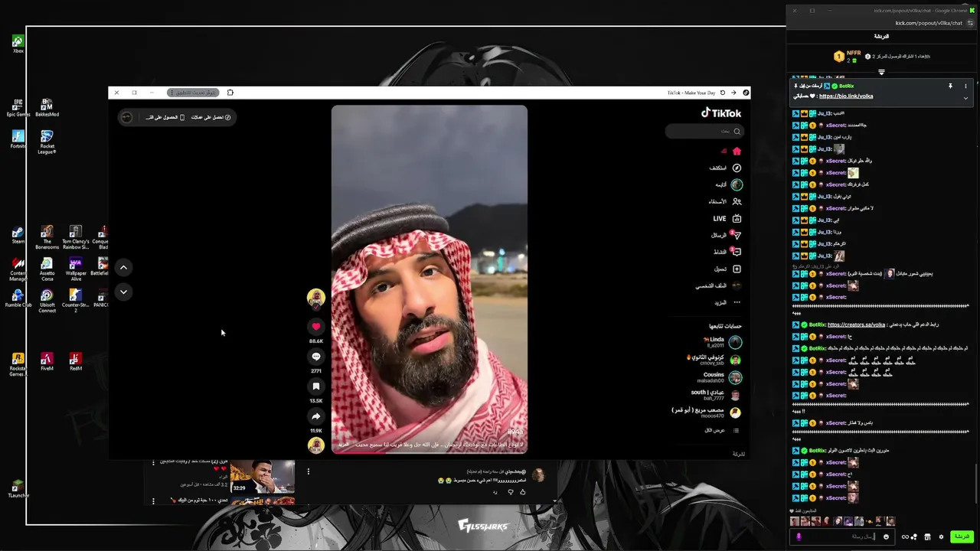
Task: Open pinned message three-dots options
Action: click(x=965, y=86)
